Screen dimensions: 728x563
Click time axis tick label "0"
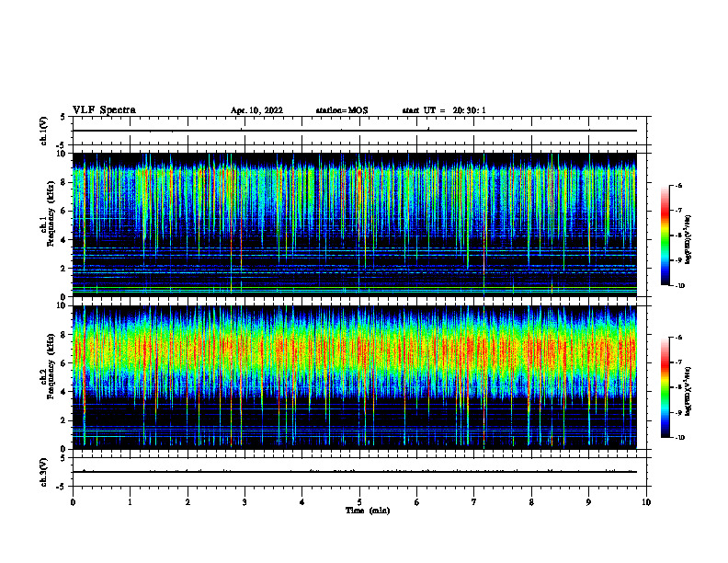[x=73, y=502]
